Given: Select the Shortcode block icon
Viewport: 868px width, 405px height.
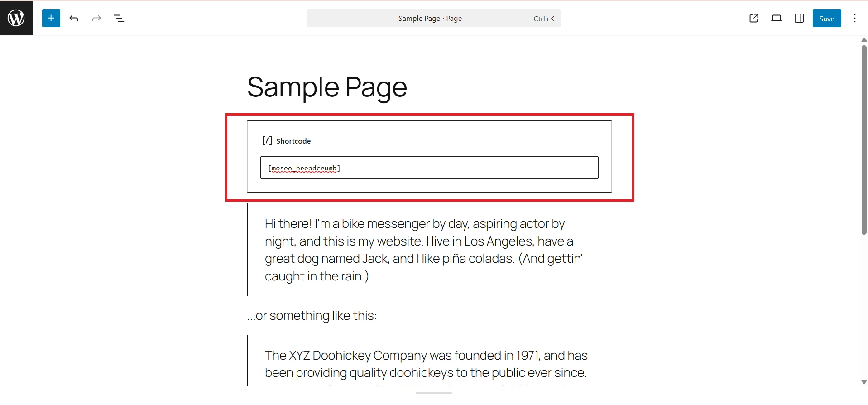Looking at the screenshot, I should tap(267, 140).
